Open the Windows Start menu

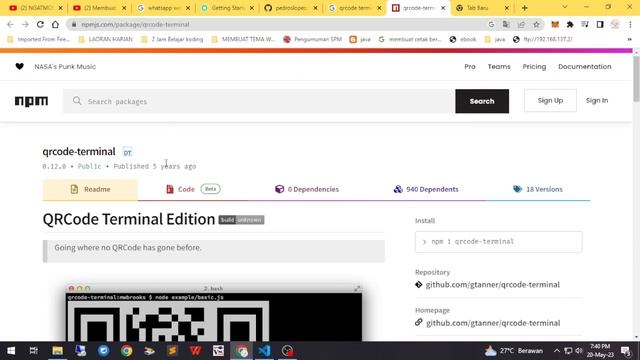click(x=11, y=351)
